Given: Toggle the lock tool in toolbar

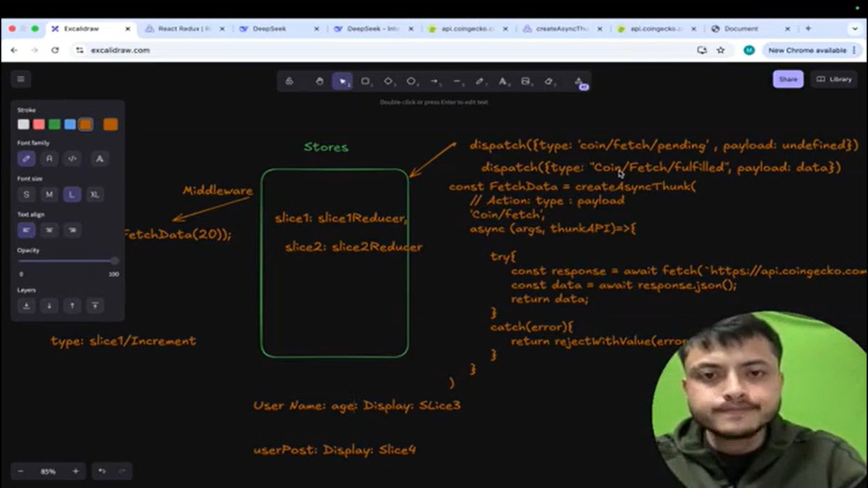Looking at the screenshot, I should [289, 81].
